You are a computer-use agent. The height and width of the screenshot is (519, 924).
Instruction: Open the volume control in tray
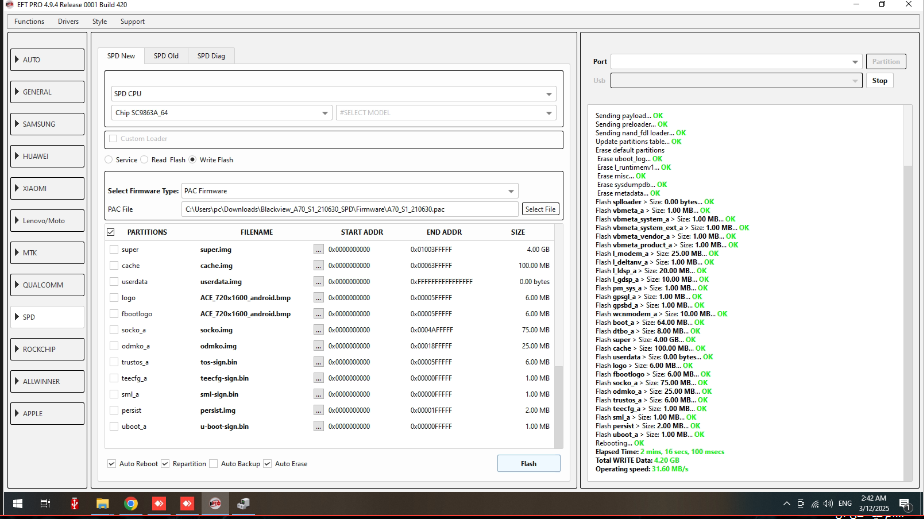(x=829, y=504)
